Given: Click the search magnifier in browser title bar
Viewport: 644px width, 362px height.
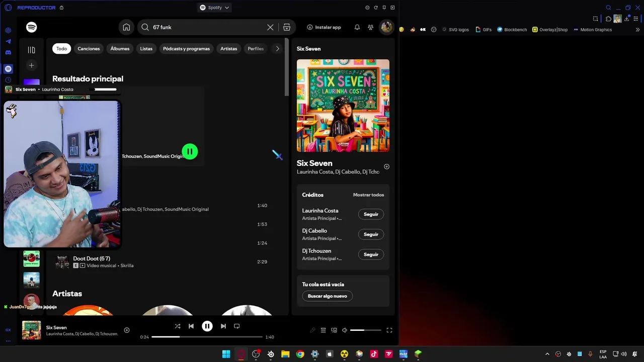Looking at the screenshot, I should [608, 8].
